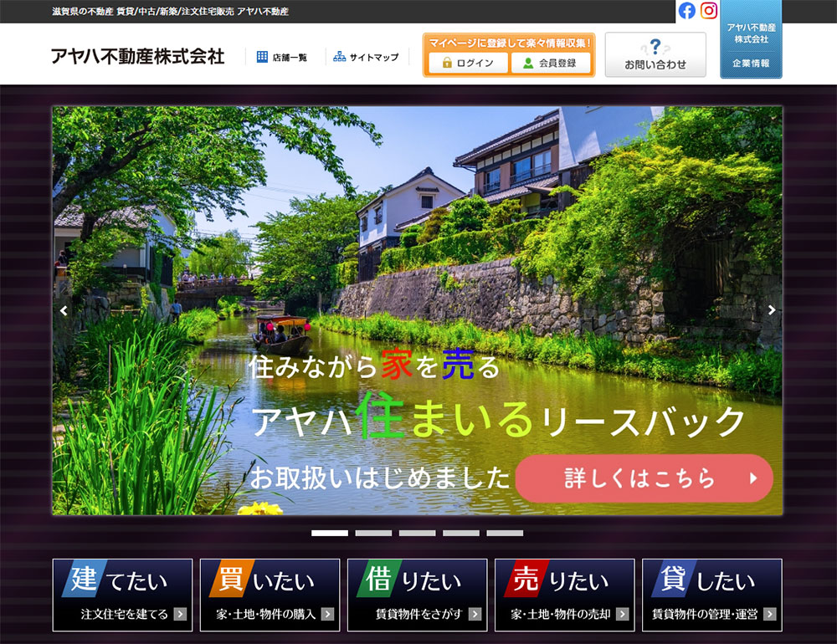837x644 pixels.
Task: Open the Instagram icon link
Action: pos(709,11)
